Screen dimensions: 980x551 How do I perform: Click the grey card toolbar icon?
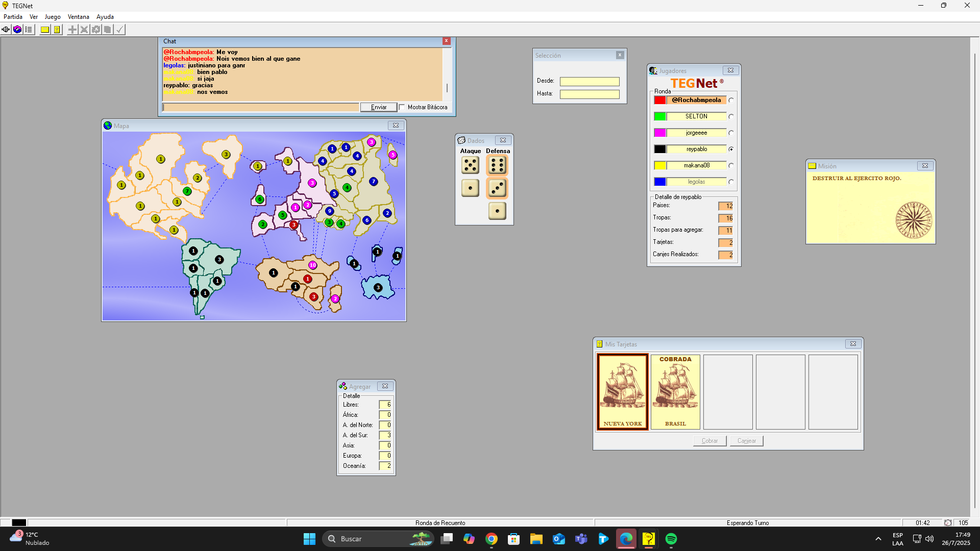(x=108, y=30)
